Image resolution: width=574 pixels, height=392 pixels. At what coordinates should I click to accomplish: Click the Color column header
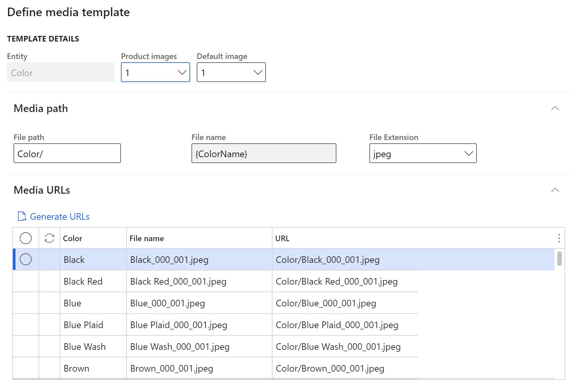pyautogui.click(x=73, y=238)
